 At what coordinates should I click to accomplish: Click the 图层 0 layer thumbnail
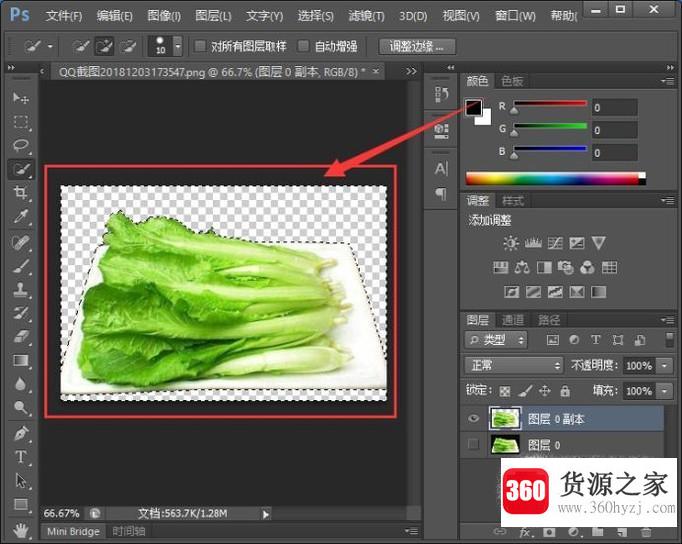[x=505, y=444]
